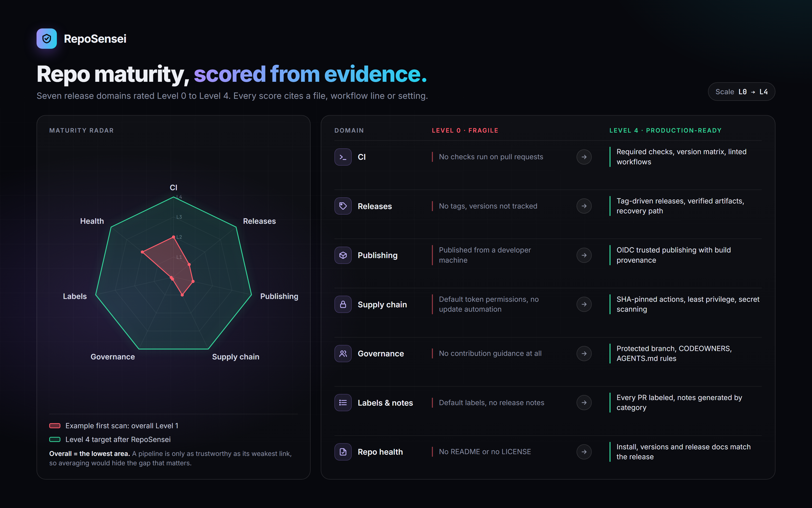812x508 pixels.
Task: Click the arrow circle in the CI row
Action: (x=584, y=157)
